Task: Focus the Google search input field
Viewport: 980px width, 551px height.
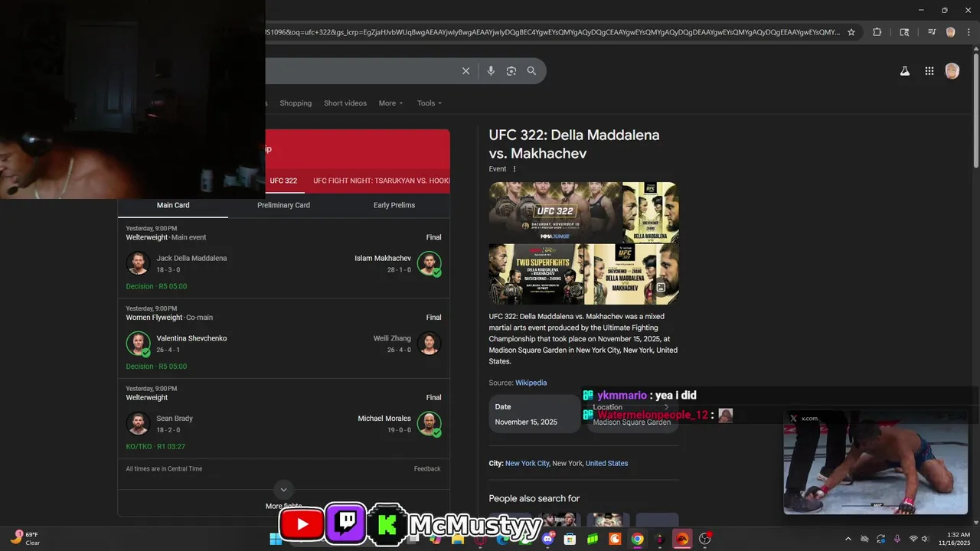Action: pos(360,71)
